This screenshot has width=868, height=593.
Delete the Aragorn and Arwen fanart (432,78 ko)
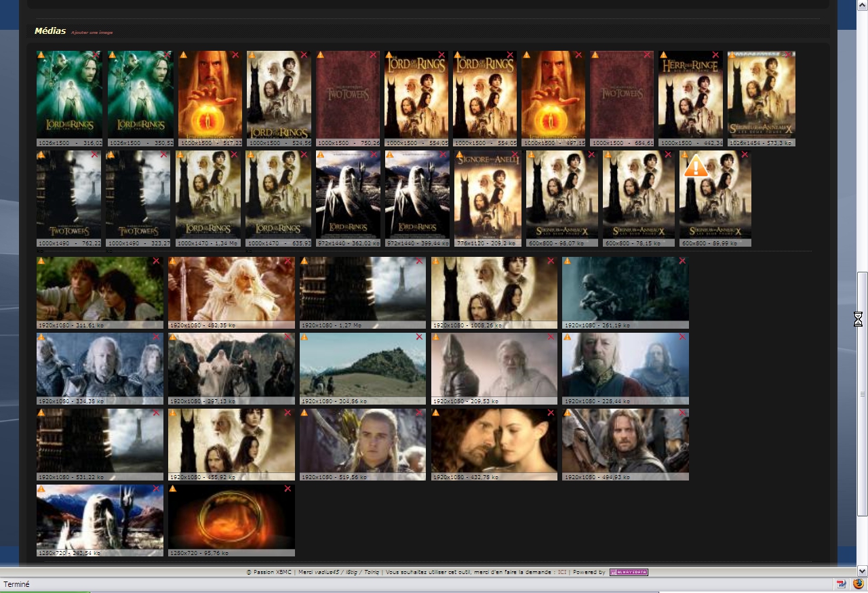tap(551, 413)
